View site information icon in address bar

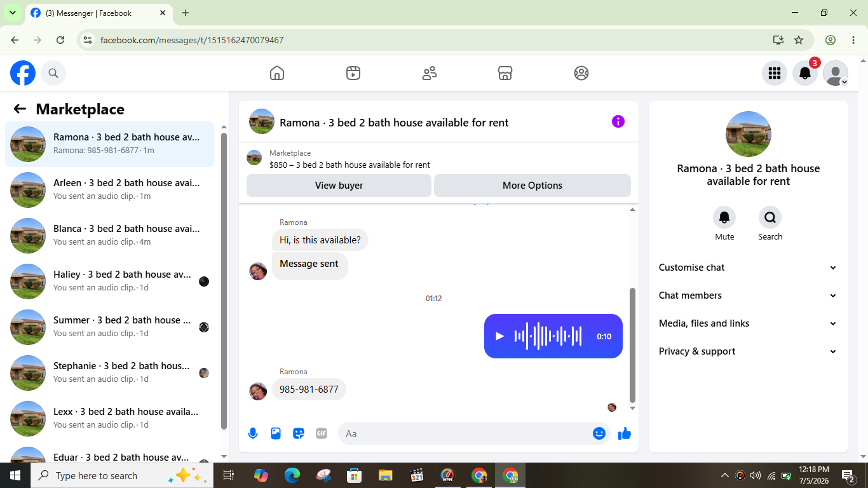click(88, 40)
